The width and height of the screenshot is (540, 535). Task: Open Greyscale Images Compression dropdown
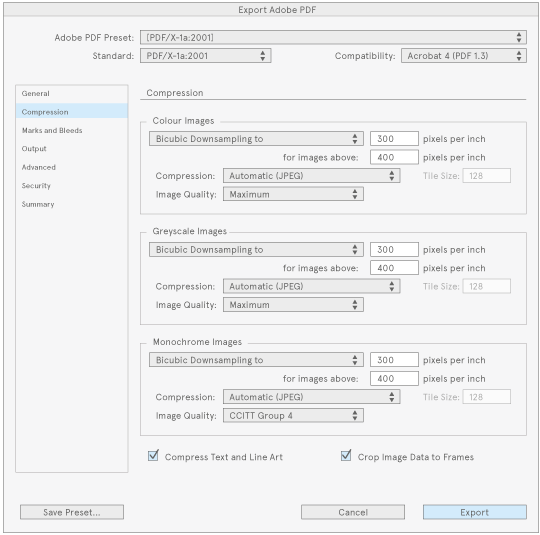pyautogui.click(x=311, y=286)
